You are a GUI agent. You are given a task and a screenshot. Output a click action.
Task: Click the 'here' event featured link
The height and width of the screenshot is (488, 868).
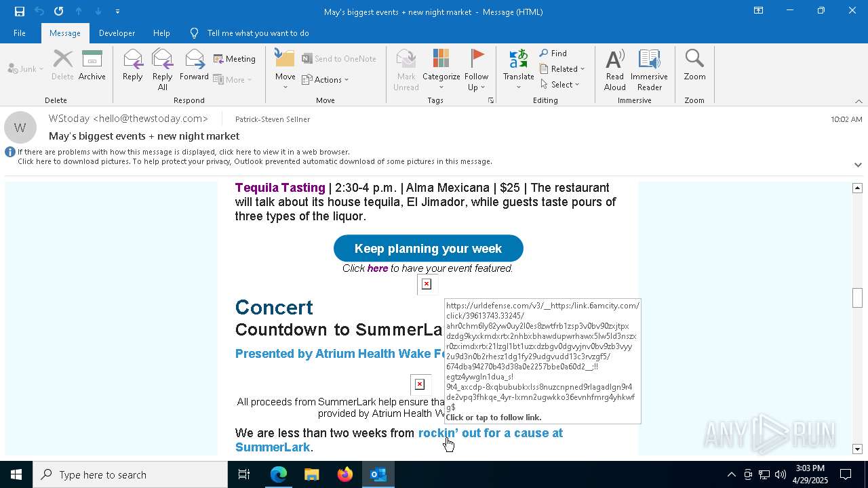[x=378, y=268]
